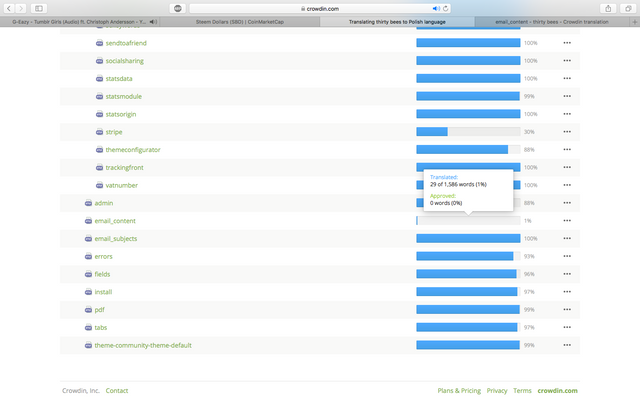Switch to Steem Dollars CoinMarketCap tab

click(x=240, y=22)
